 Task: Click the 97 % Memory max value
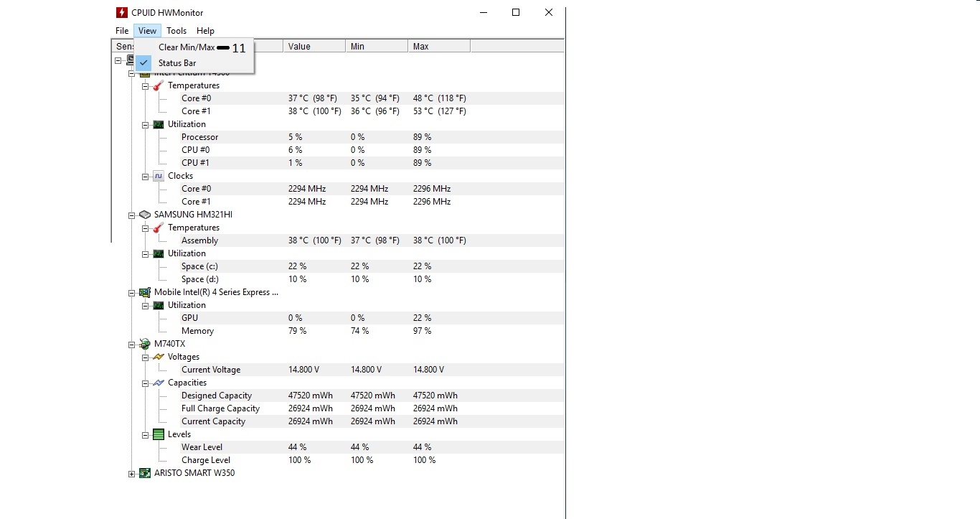coord(423,331)
